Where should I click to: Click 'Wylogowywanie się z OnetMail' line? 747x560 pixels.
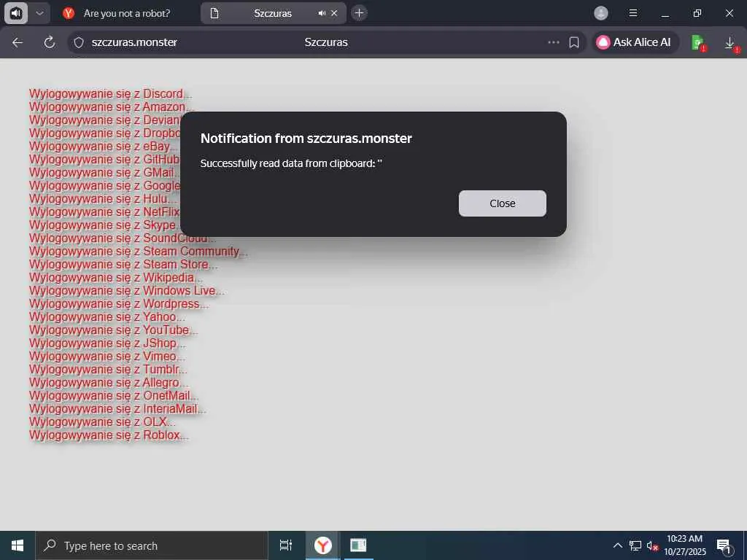113,396
